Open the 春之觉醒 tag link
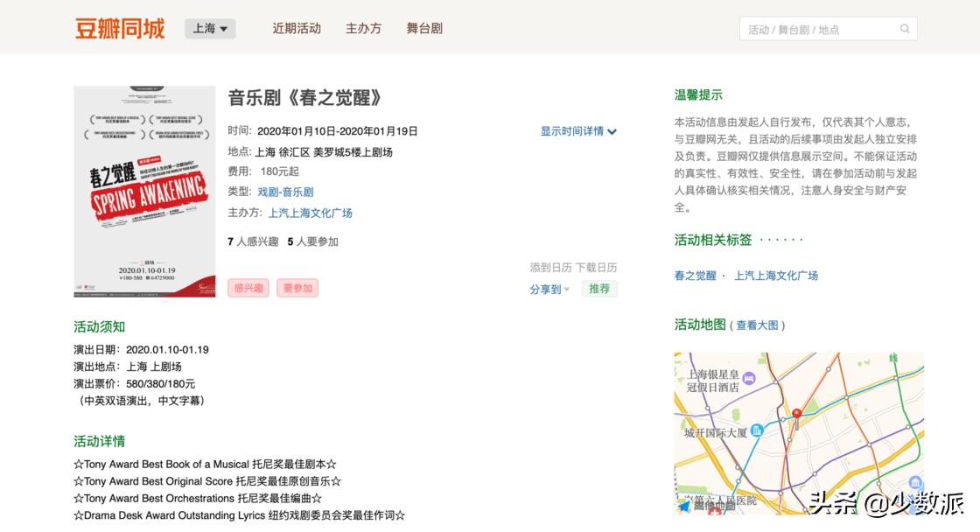980x532 pixels. point(695,276)
